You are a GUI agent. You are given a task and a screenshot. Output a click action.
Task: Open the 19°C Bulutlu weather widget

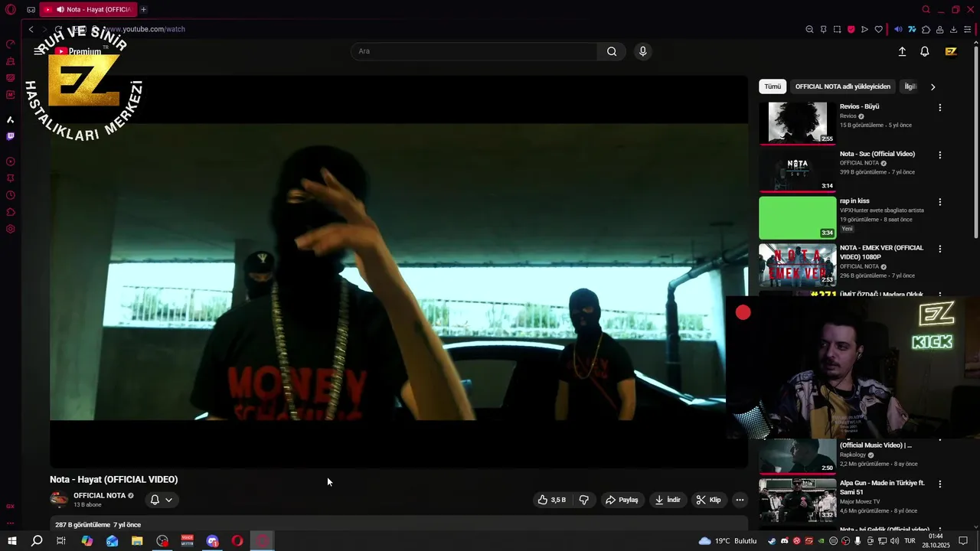727,541
